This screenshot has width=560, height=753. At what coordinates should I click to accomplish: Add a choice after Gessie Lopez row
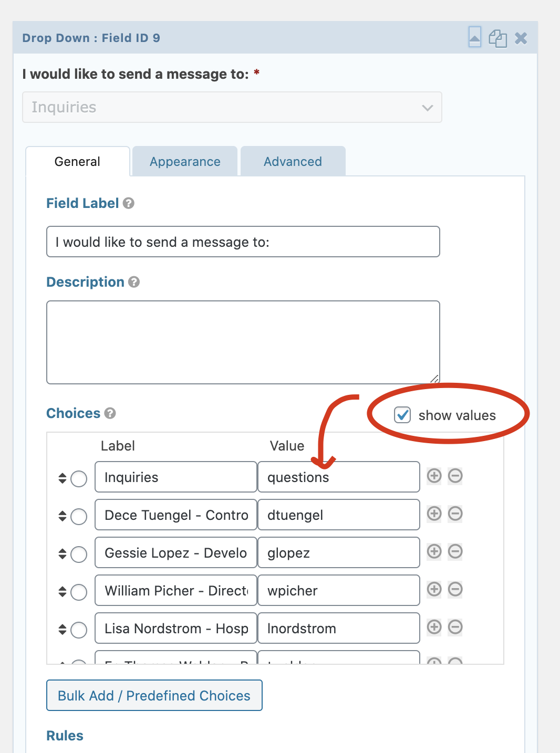click(x=434, y=552)
